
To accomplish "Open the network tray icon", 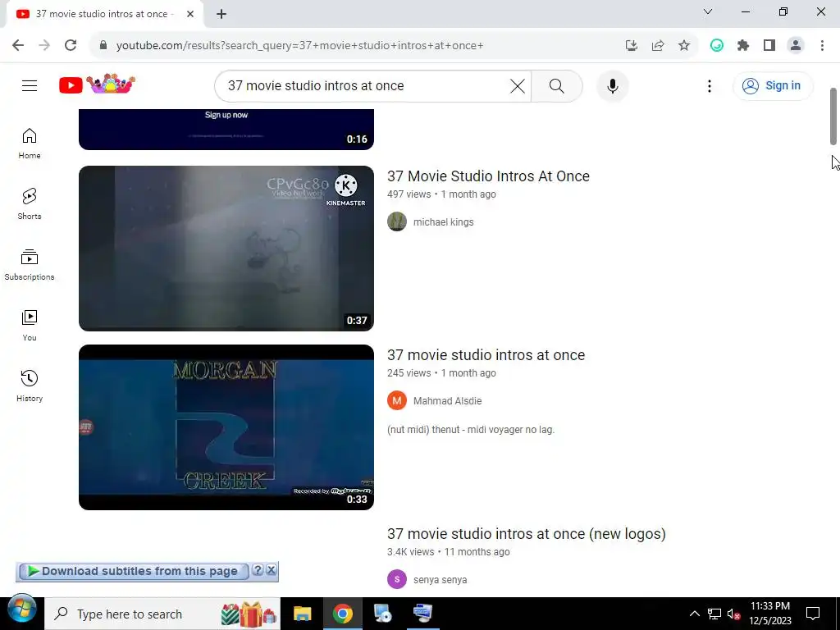I will pos(714,614).
